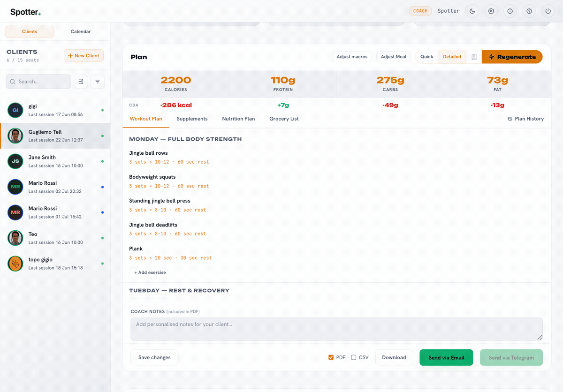Click Tuesday — Rest & Recovery heading
563x392 pixels.
coord(179,291)
